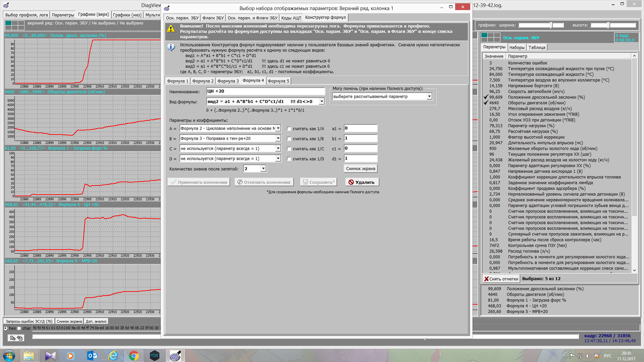Switch to the 'Наборы' tab in right panel
Image resolution: width=644 pixels, height=362 pixels.
pyautogui.click(x=517, y=47)
